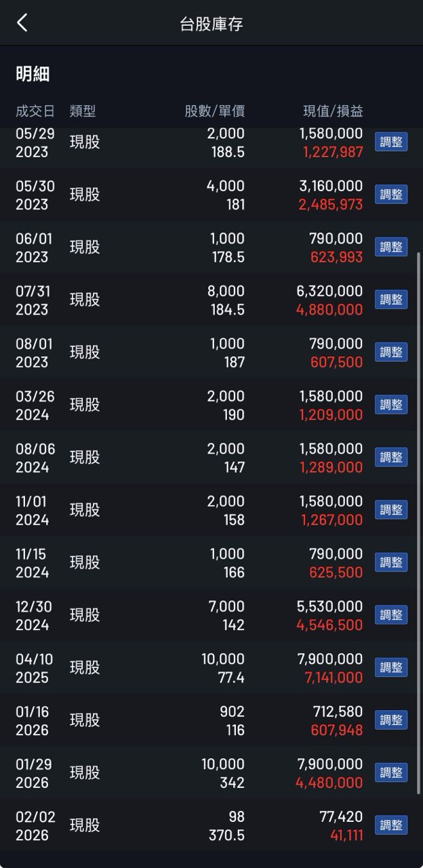The height and width of the screenshot is (868, 423).
Task: Tap 調整 beside the 08/01 2023 entry
Action: point(391,353)
